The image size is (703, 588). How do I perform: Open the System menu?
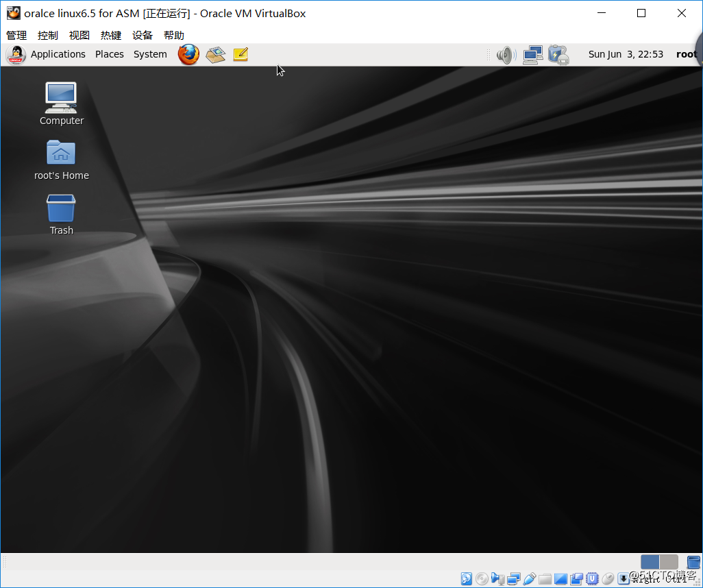pyautogui.click(x=150, y=54)
